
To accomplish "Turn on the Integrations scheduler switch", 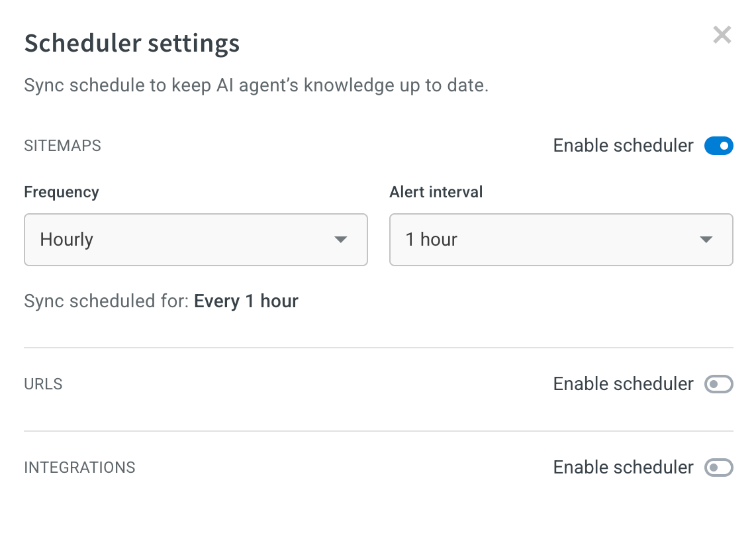I will click(x=718, y=468).
